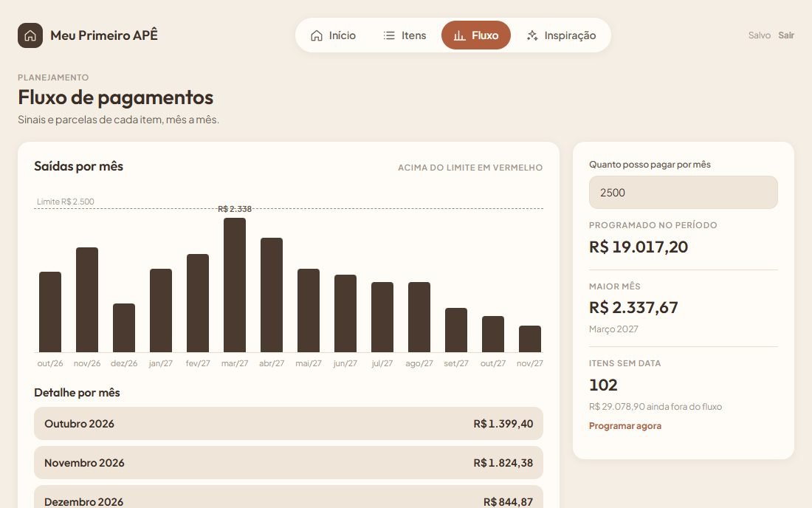
Task: Click the sparkles icon in Inspiração tab
Action: coord(531,35)
